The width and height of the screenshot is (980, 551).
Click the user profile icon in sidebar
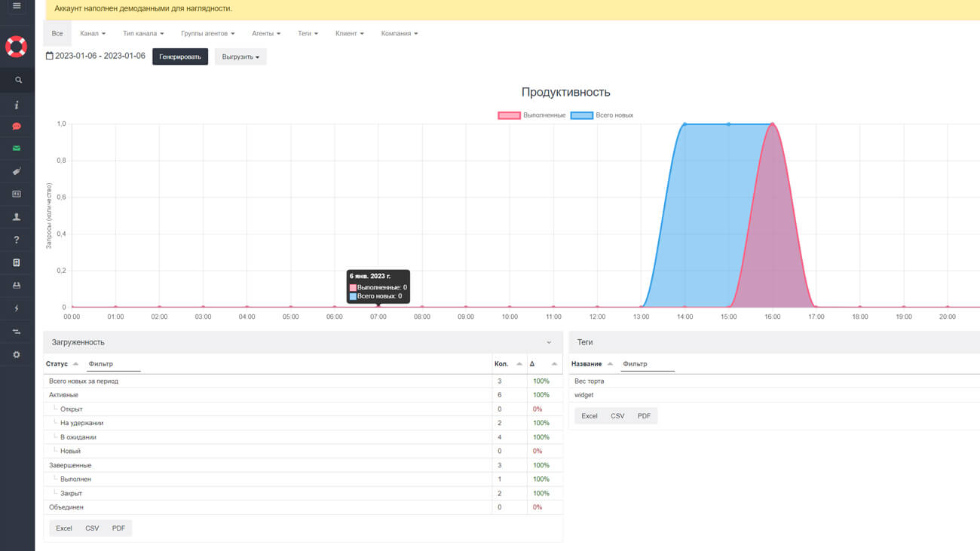point(17,217)
